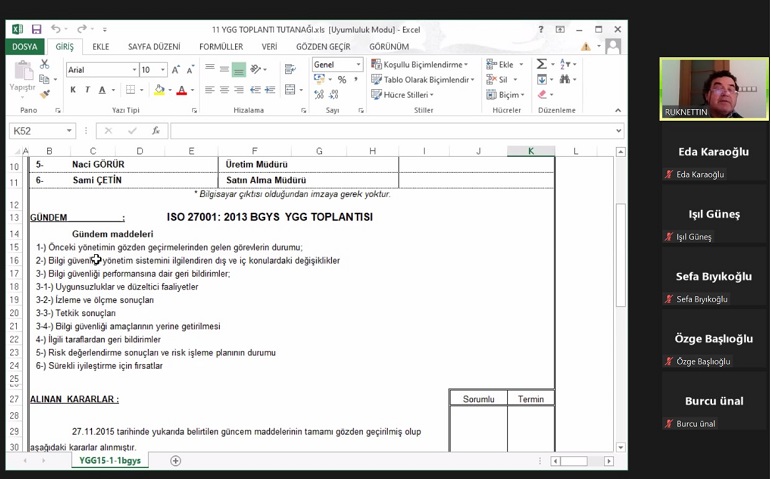771x479 pixels.
Task: Click the insert function fx icon
Action: click(x=156, y=131)
